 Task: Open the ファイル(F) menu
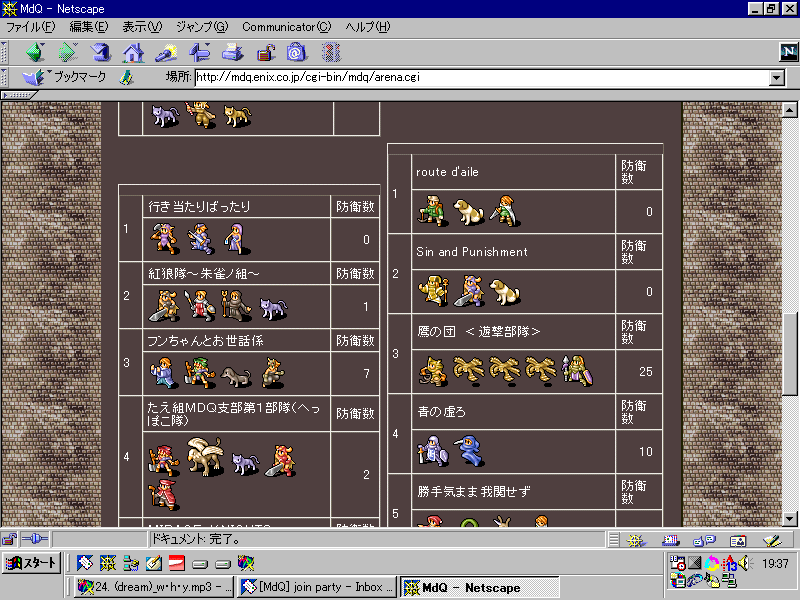click(x=30, y=27)
